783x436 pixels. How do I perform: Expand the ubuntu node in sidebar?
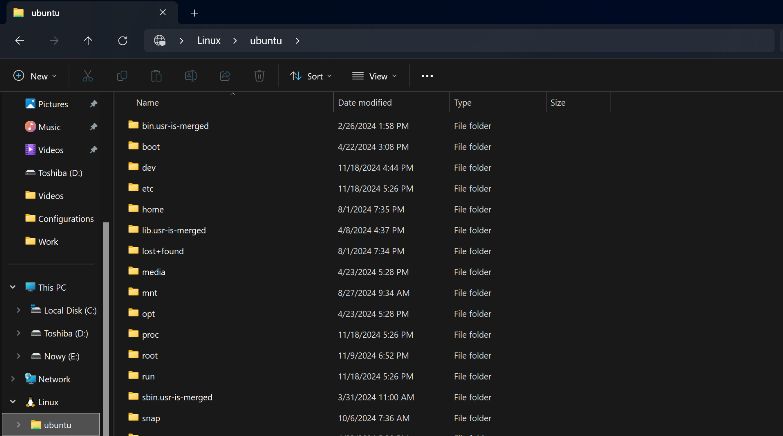click(18, 425)
